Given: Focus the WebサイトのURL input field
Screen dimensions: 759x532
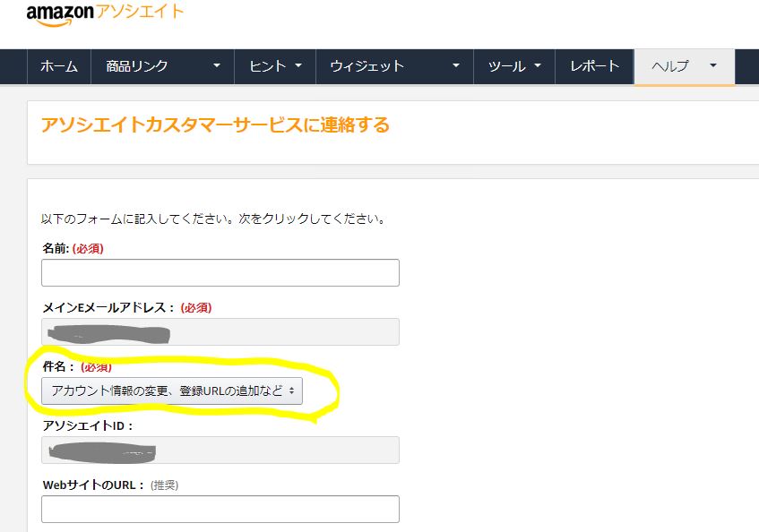Looking at the screenshot, I should [x=220, y=509].
